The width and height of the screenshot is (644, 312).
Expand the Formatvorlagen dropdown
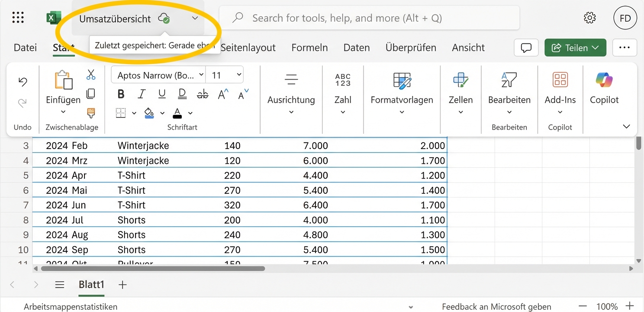tap(402, 112)
